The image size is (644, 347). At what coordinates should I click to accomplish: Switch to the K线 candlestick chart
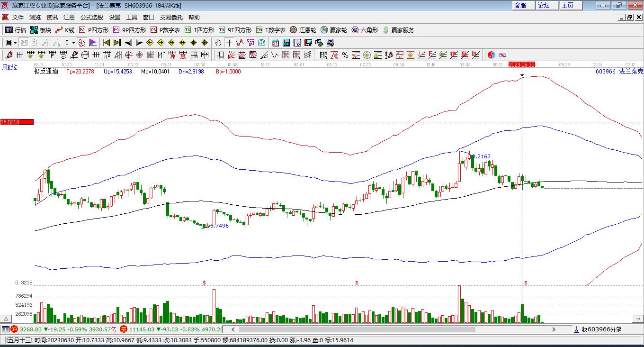65,30
